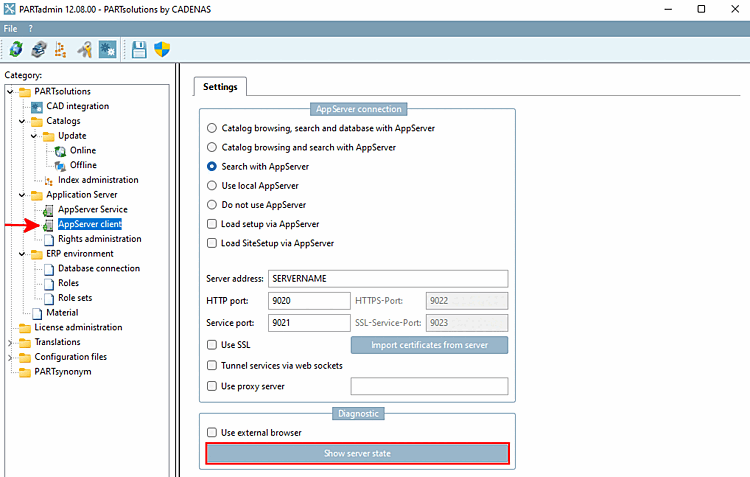
Task: Open the ? help menu
Action: (x=31, y=29)
